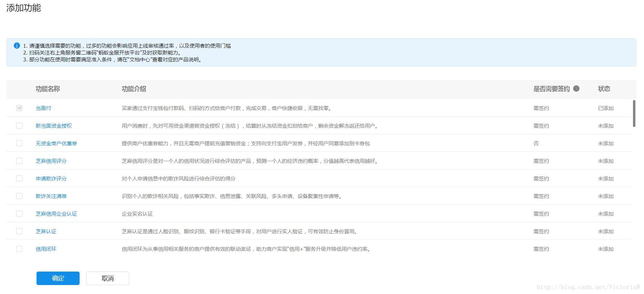Tick the 芝麻信用企业认证 checkbox

tap(19, 214)
